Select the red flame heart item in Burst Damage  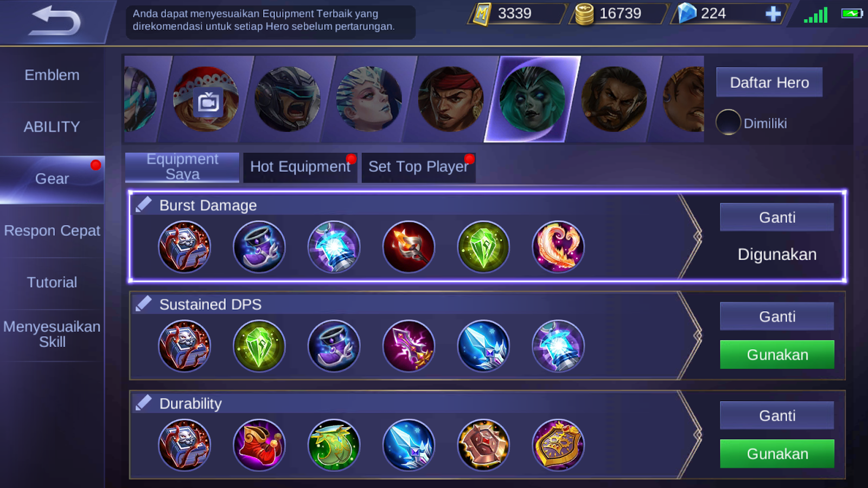click(558, 247)
